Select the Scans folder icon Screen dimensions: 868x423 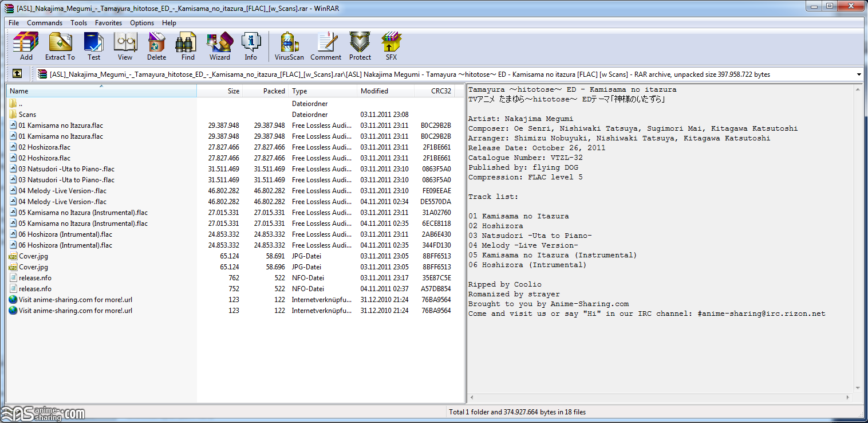(13, 115)
